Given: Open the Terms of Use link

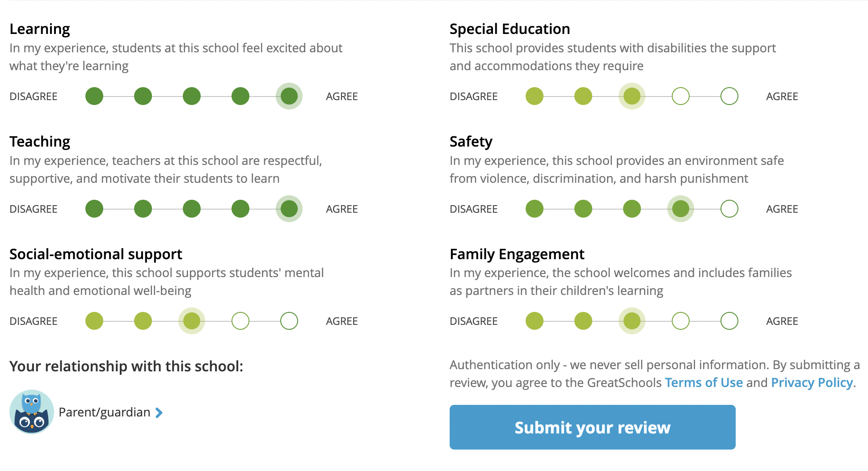Looking at the screenshot, I should coord(704,383).
